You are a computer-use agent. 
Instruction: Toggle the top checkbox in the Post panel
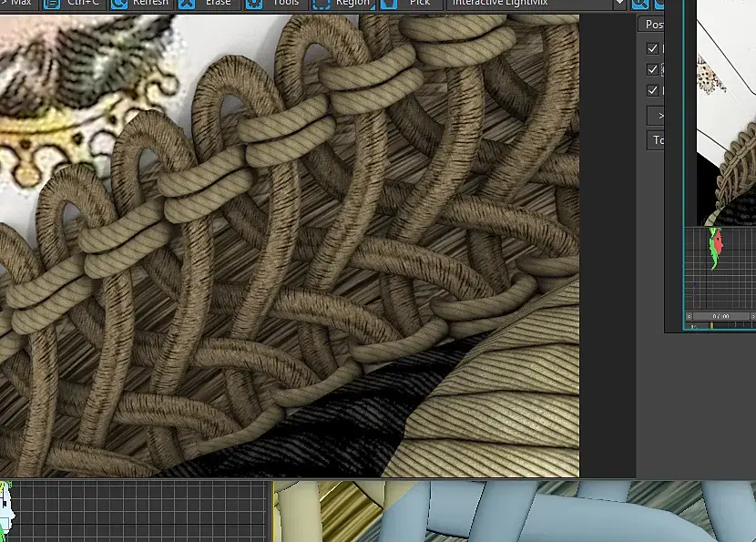652,48
